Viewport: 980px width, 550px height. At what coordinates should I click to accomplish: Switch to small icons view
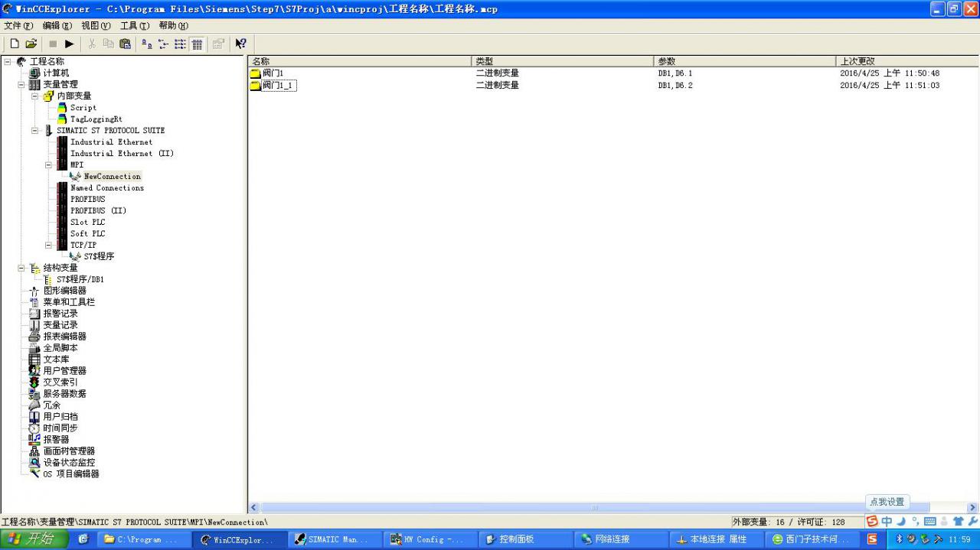click(163, 44)
